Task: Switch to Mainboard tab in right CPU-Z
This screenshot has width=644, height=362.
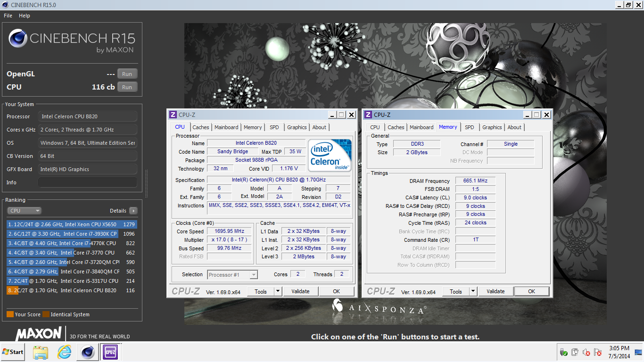Action: [x=421, y=127]
